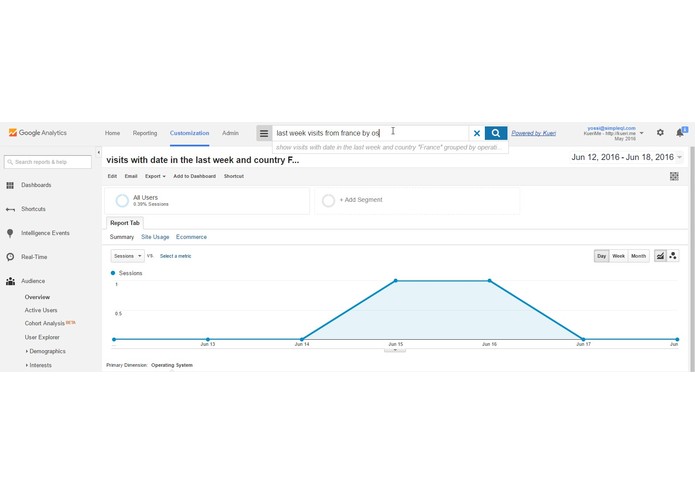Click the chart collapse handle below graph

[395, 350]
